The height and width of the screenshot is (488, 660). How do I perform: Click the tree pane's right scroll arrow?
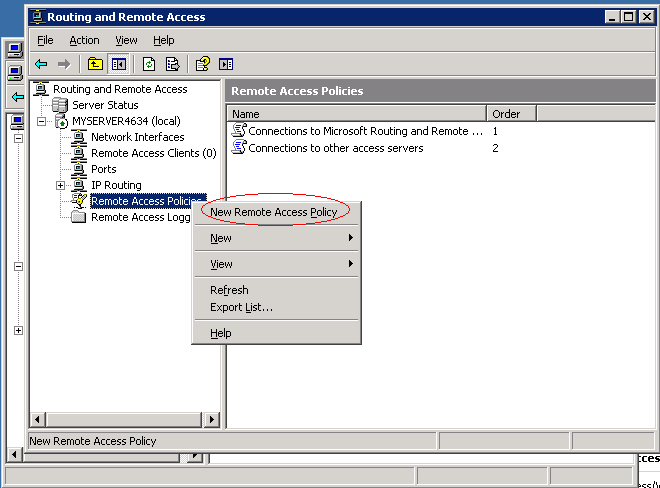pyautogui.click(x=212, y=420)
